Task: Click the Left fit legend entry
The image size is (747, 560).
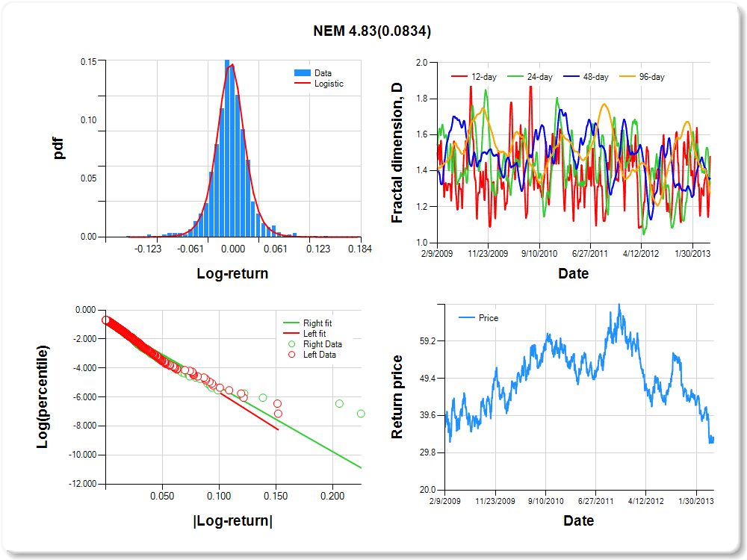Action: [x=308, y=334]
